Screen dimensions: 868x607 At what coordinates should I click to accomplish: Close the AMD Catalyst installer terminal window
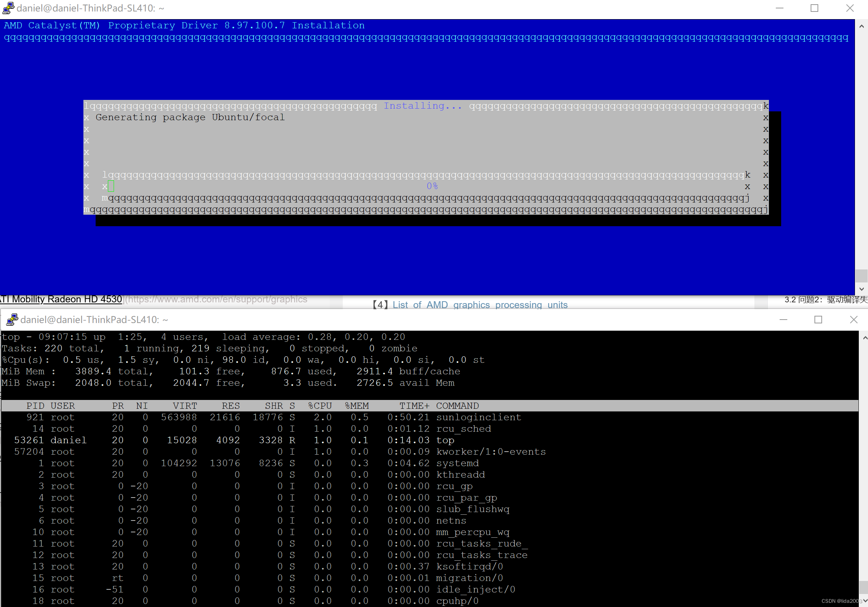[850, 8]
